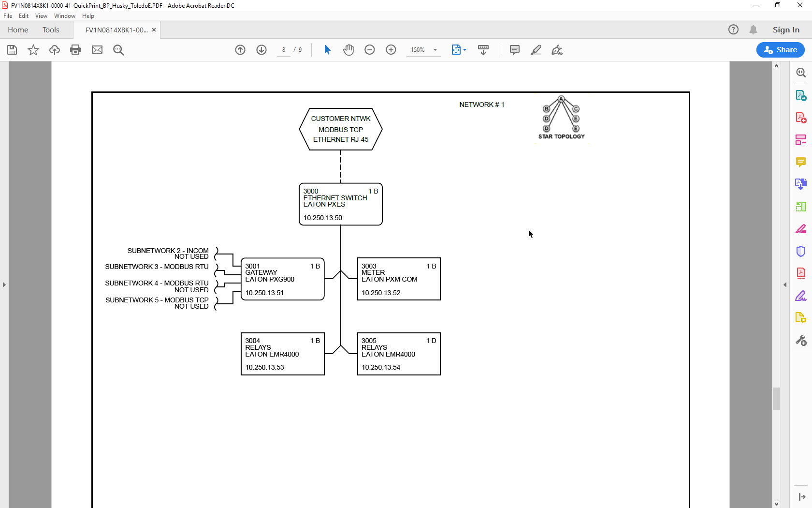
Task: Collapse the right tools pane arrow
Action: 785,284
